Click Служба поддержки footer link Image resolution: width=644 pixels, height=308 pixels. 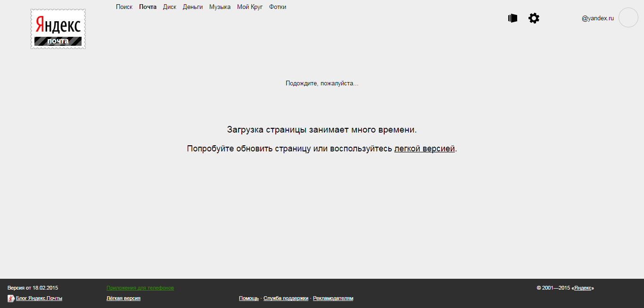[286, 298]
